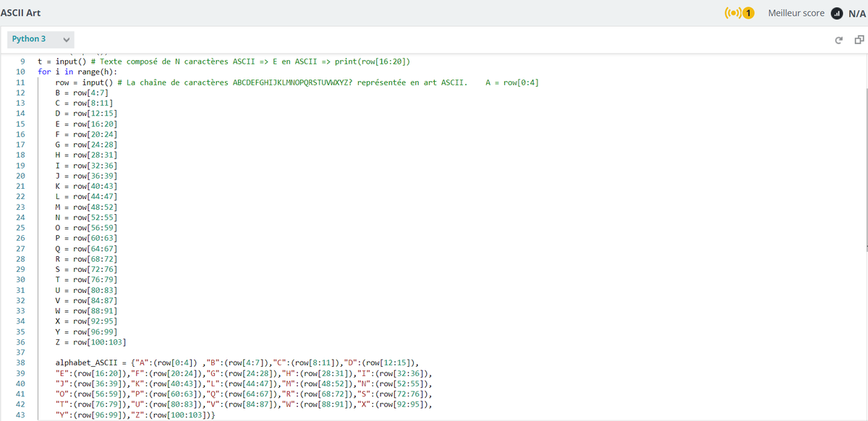Click the line 'J = row[36:39]'
This screenshot has height=421, width=868.
[x=87, y=176]
